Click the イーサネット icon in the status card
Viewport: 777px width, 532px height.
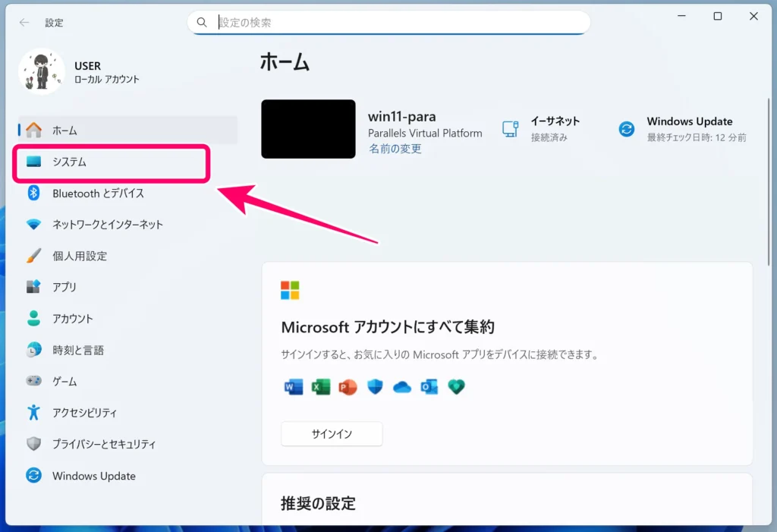point(511,129)
